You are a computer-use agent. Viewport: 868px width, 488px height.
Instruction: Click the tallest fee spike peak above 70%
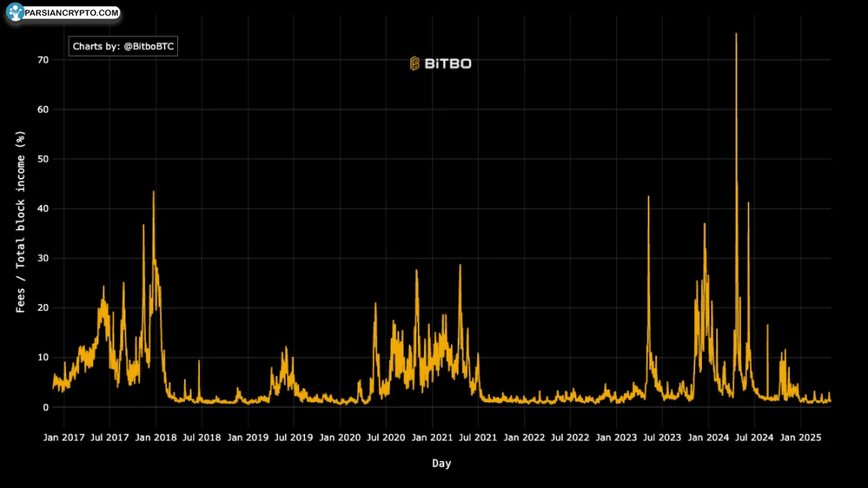click(x=736, y=35)
